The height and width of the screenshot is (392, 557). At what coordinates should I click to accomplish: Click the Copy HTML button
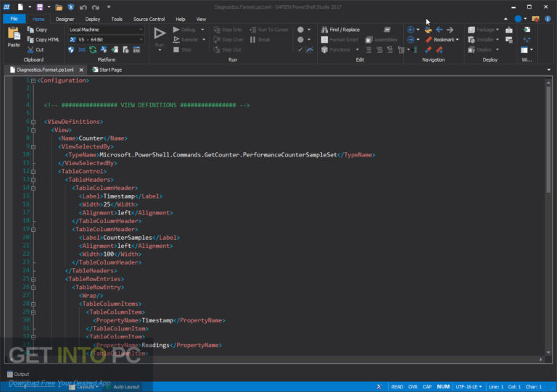(x=44, y=40)
